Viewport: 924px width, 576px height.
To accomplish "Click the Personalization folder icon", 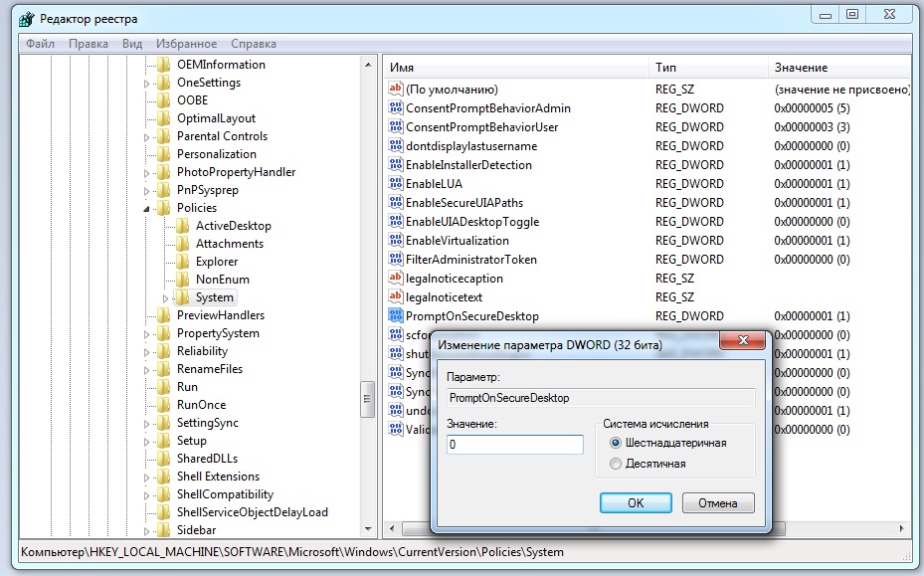I will (163, 154).
